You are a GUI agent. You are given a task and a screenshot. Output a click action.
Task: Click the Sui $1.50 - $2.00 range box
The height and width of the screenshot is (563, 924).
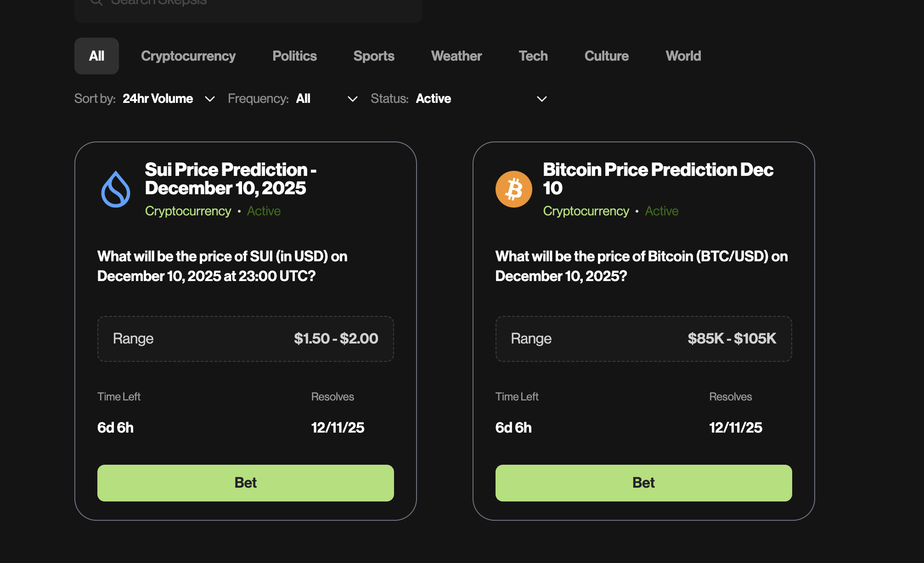[x=246, y=339]
